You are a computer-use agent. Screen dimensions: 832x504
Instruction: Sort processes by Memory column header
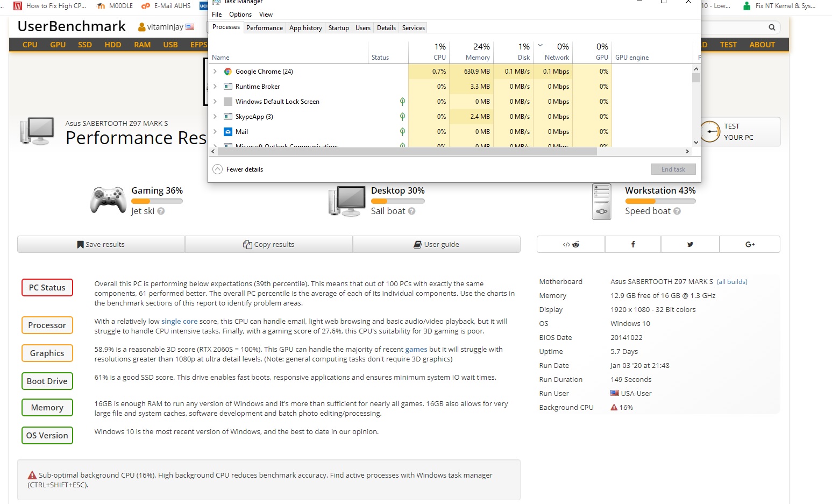tap(472, 52)
